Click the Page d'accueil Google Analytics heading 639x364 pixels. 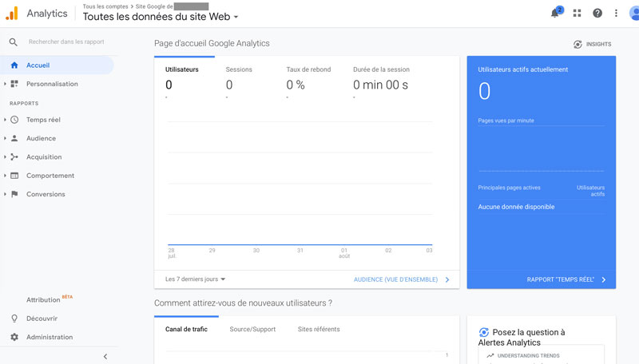pyautogui.click(x=212, y=44)
